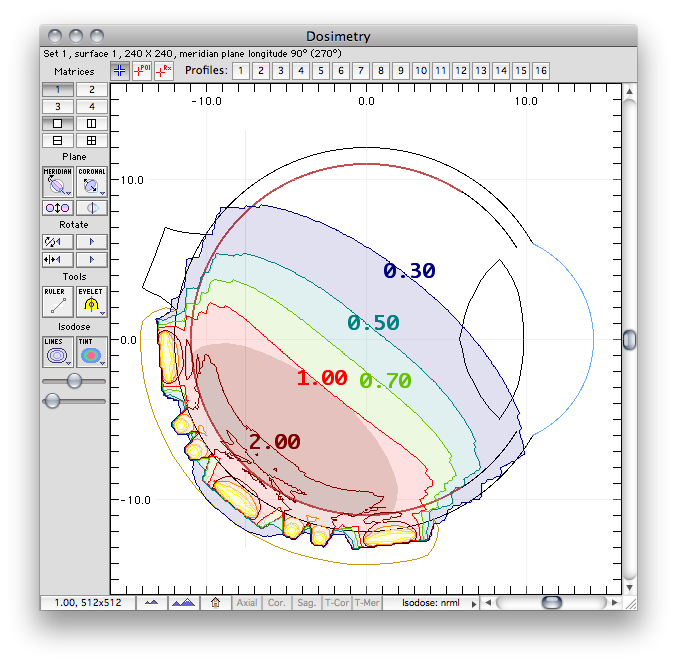
Task: Select profile button 5
Action: (x=321, y=71)
